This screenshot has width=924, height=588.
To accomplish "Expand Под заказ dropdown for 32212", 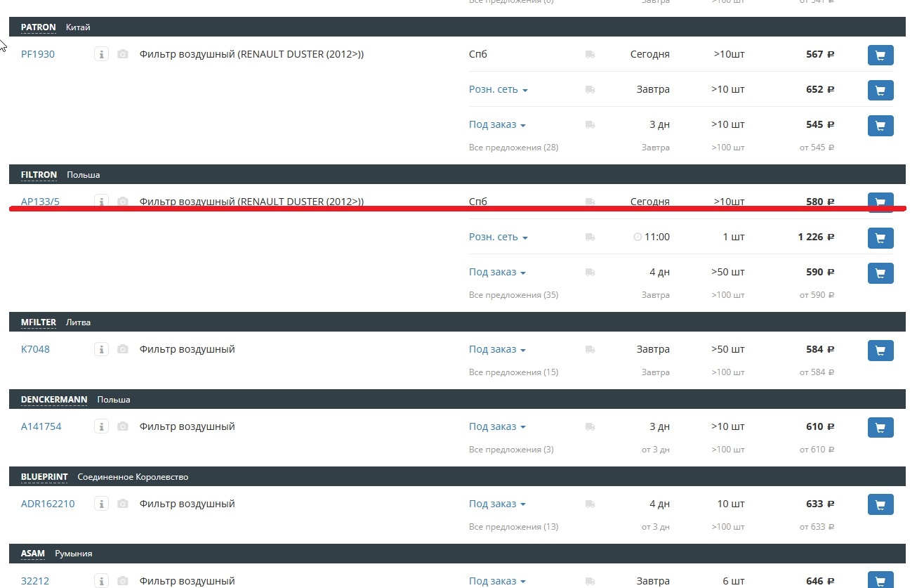I will pyautogui.click(x=497, y=581).
